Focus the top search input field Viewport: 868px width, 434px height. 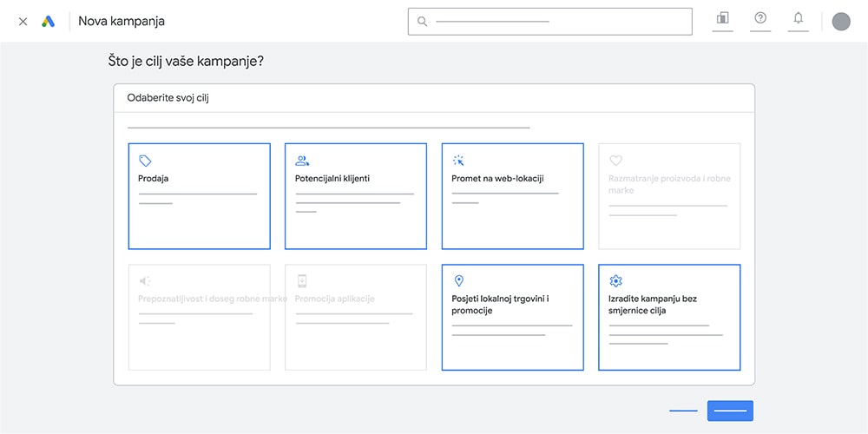(556, 21)
